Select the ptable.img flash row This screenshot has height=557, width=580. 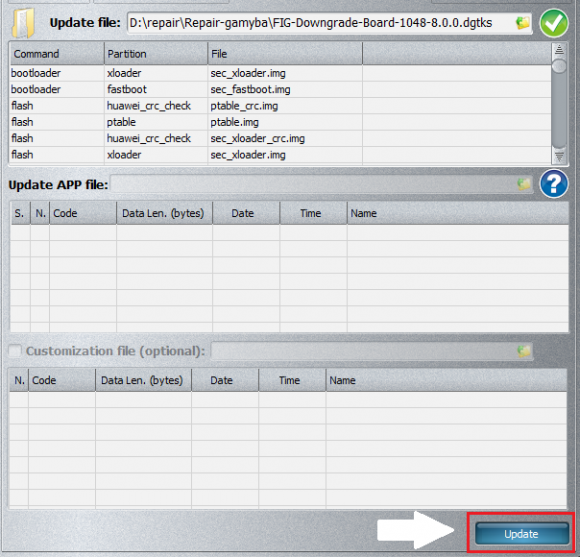[x=280, y=122]
